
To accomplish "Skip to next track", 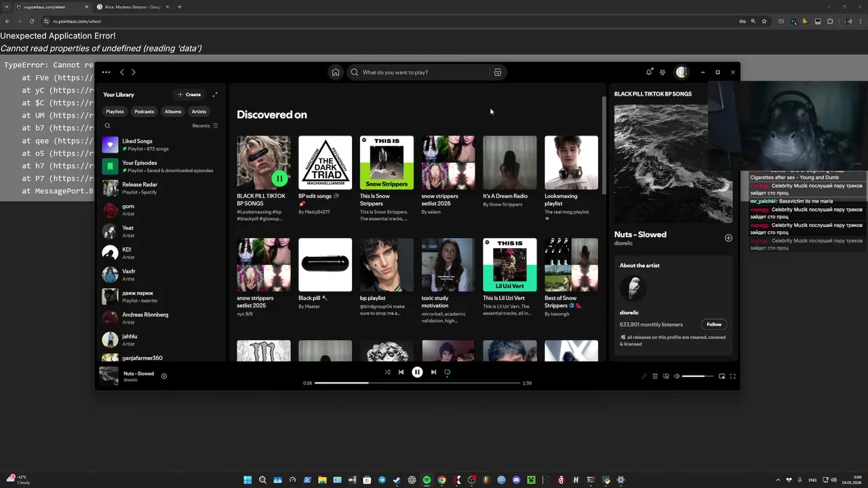I will coord(433,372).
